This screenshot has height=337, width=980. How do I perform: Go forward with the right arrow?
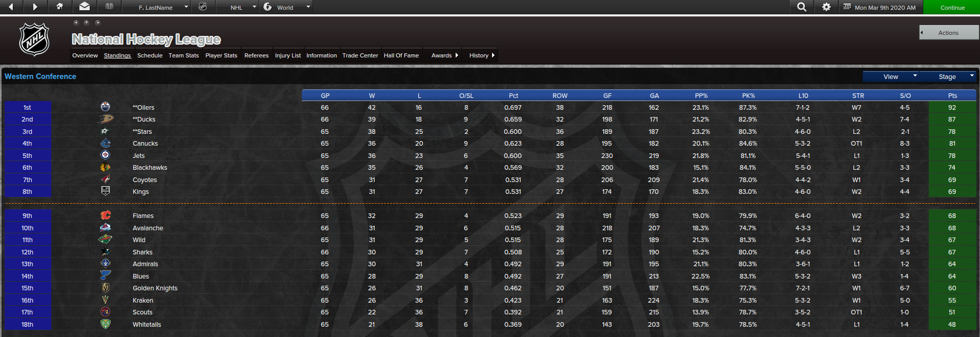click(x=35, y=7)
